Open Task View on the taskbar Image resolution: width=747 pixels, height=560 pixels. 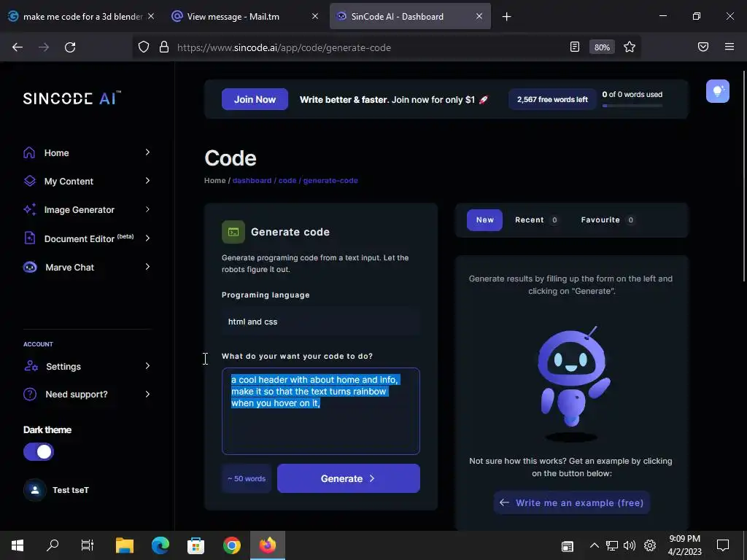point(88,545)
